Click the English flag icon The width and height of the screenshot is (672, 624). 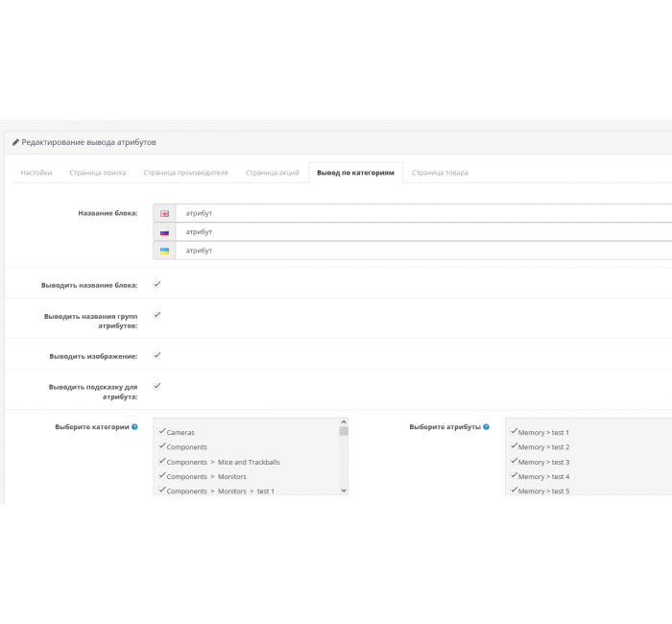coord(164,213)
